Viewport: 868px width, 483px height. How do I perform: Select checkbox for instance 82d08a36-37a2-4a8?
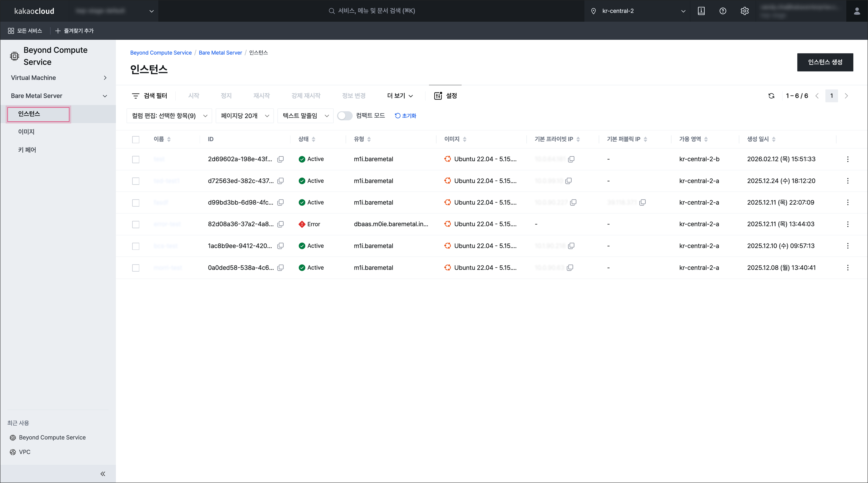[136, 224]
